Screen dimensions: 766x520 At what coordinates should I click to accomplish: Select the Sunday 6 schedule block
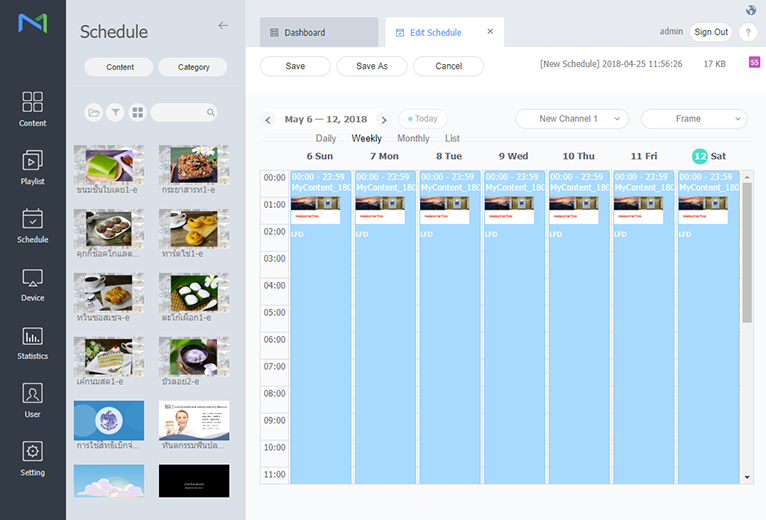click(320, 327)
